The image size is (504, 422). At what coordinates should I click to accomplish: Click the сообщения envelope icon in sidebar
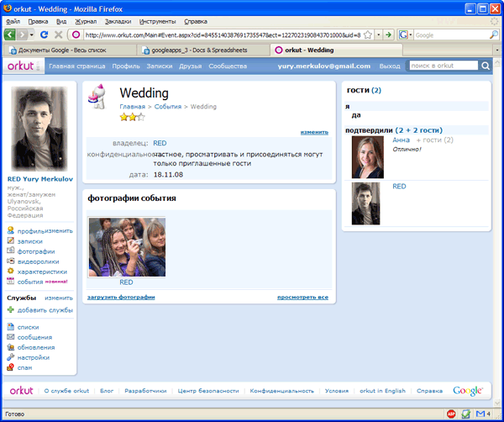11,337
